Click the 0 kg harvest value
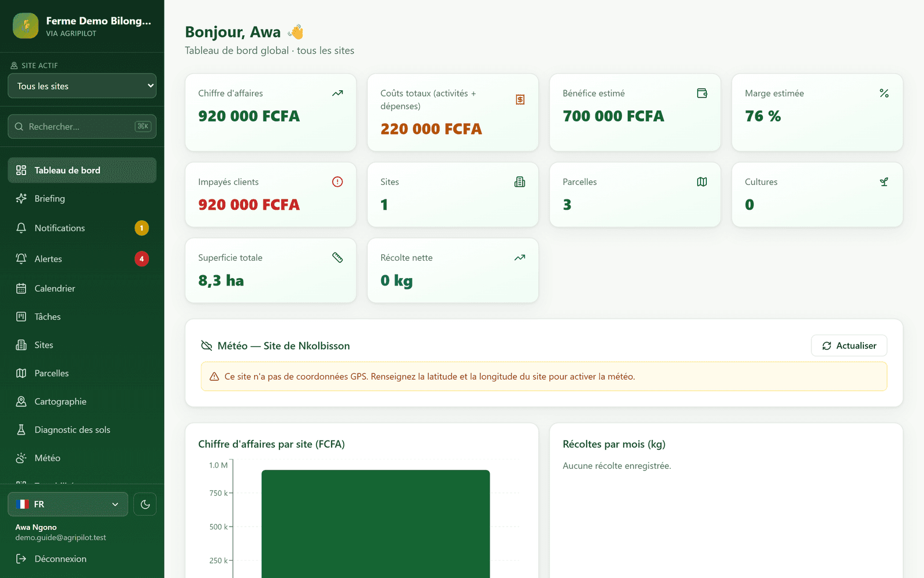 [397, 281]
